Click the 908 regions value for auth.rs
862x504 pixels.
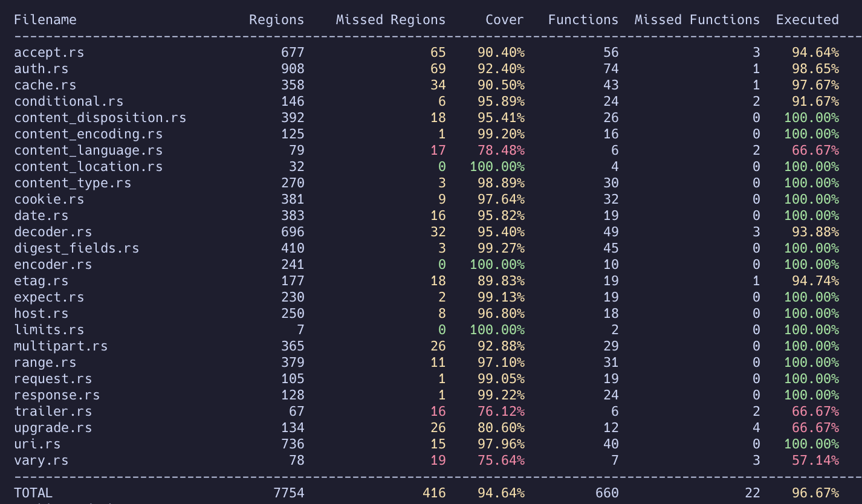[x=293, y=69]
